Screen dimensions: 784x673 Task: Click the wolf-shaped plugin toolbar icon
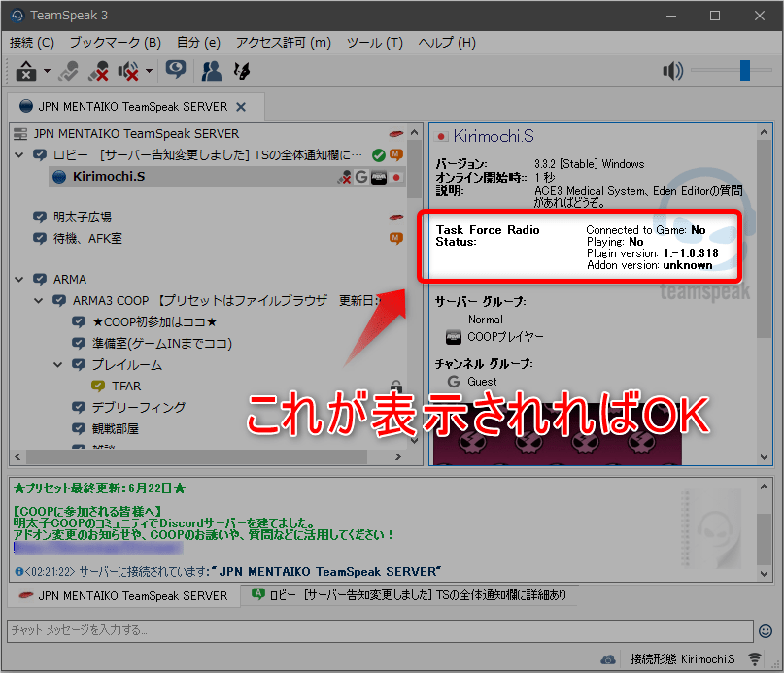tap(242, 71)
